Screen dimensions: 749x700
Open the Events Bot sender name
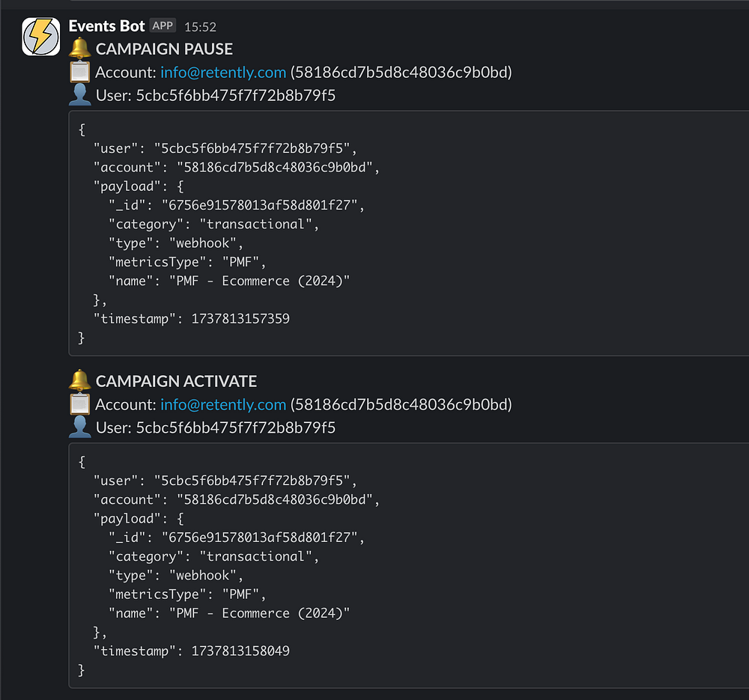point(106,26)
